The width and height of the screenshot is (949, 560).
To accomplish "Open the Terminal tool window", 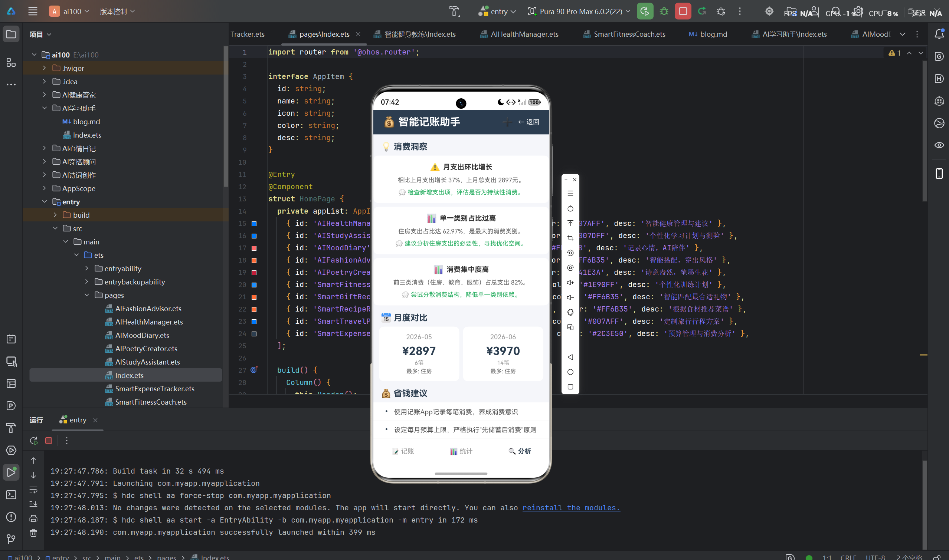I will pos(11,494).
